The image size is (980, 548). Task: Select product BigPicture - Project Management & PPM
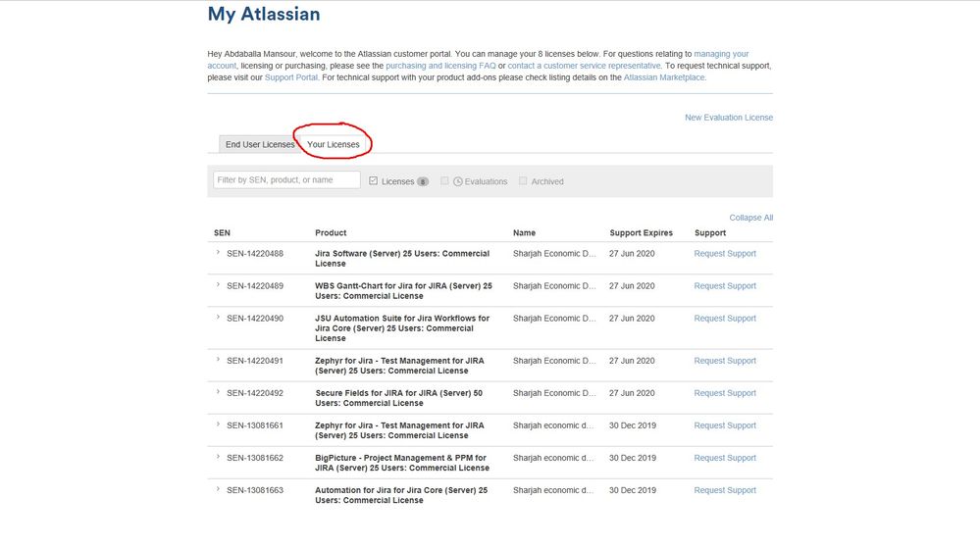402,464
